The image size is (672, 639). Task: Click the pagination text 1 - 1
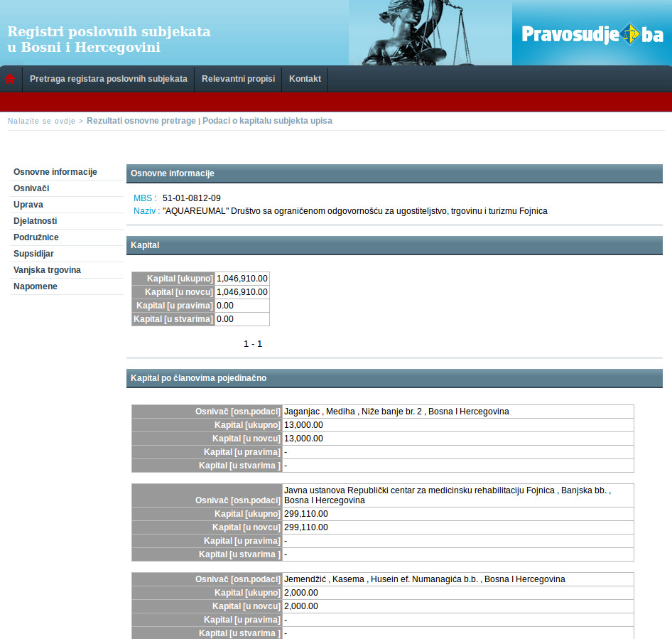[x=253, y=344]
